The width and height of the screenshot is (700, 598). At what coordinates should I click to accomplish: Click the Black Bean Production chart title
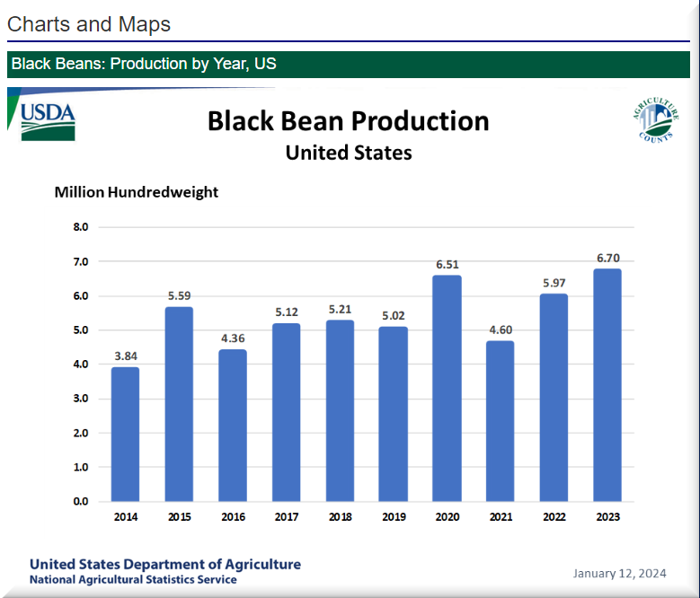[348, 121]
